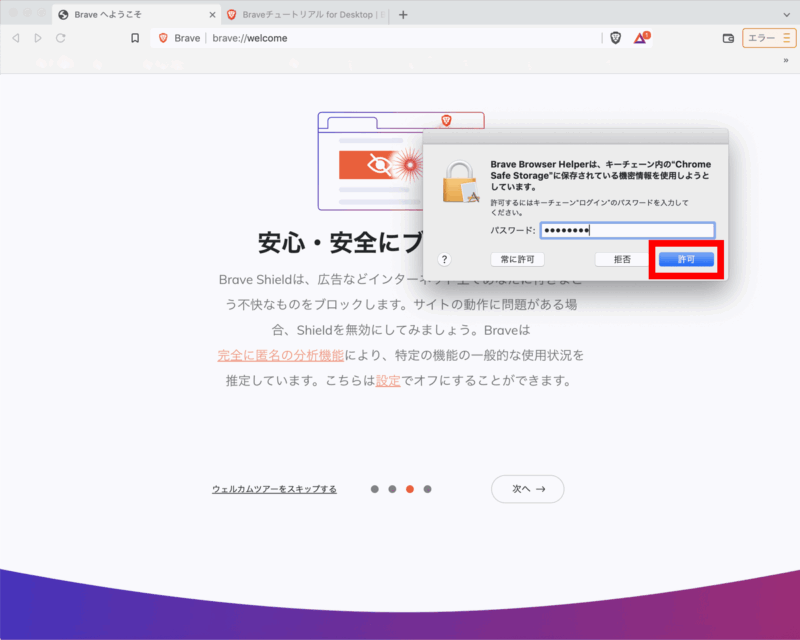Open a new tab with plus button
The height and width of the screenshot is (640, 800).
point(403,15)
